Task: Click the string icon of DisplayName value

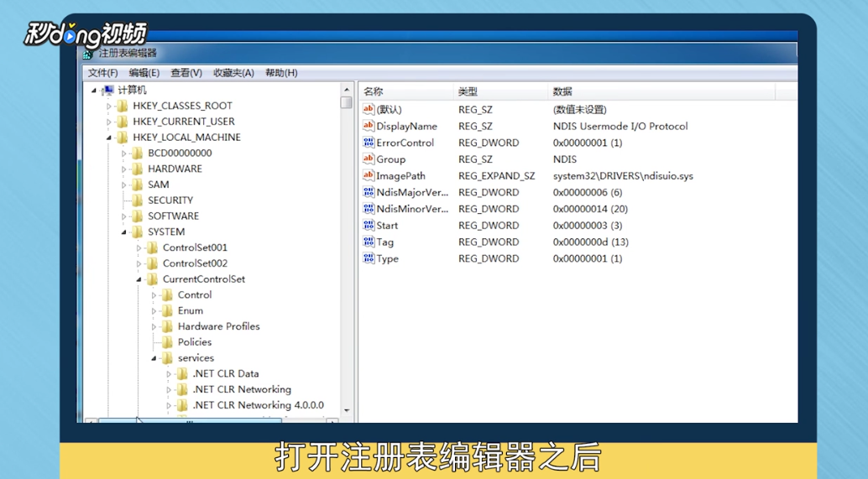Action: point(369,126)
